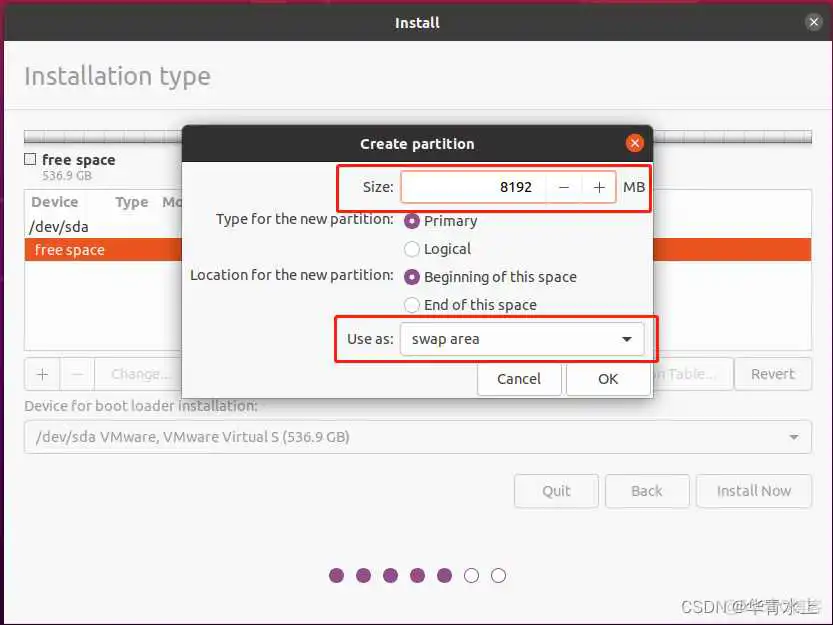Revert partition changes
The width and height of the screenshot is (833, 625).
pos(773,373)
